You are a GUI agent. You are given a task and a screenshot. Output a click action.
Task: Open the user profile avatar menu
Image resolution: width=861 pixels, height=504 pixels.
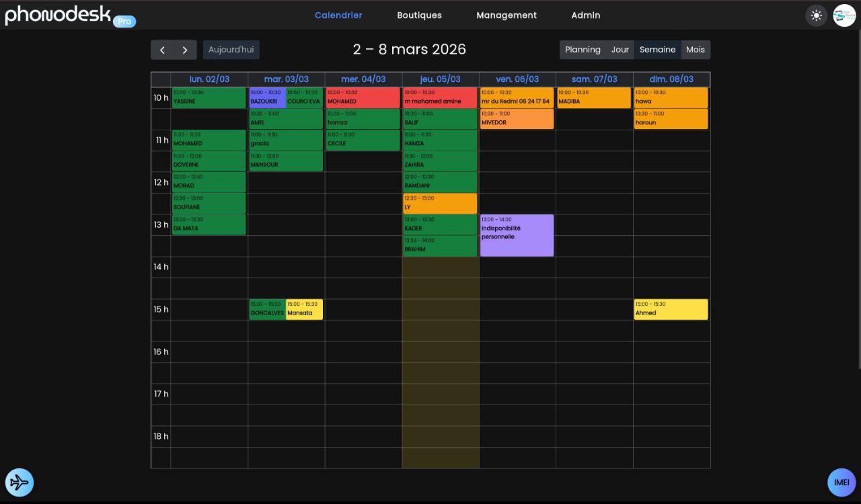pos(843,15)
